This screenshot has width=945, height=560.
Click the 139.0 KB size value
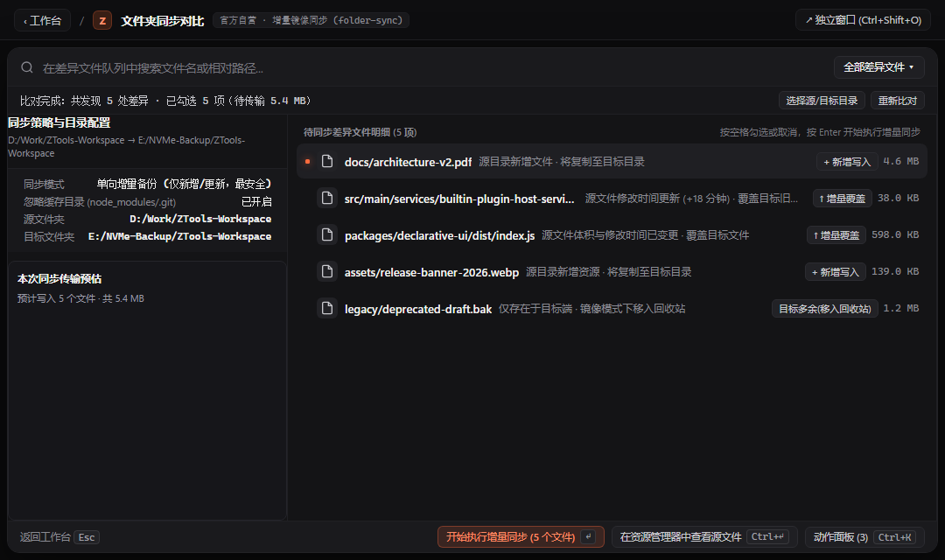pyautogui.click(x=895, y=271)
